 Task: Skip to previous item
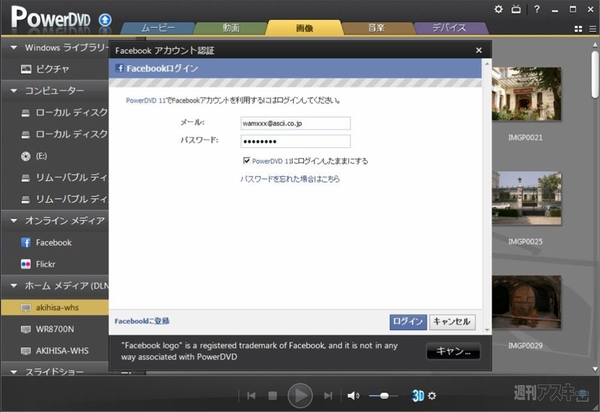pyautogui.click(x=251, y=396)
